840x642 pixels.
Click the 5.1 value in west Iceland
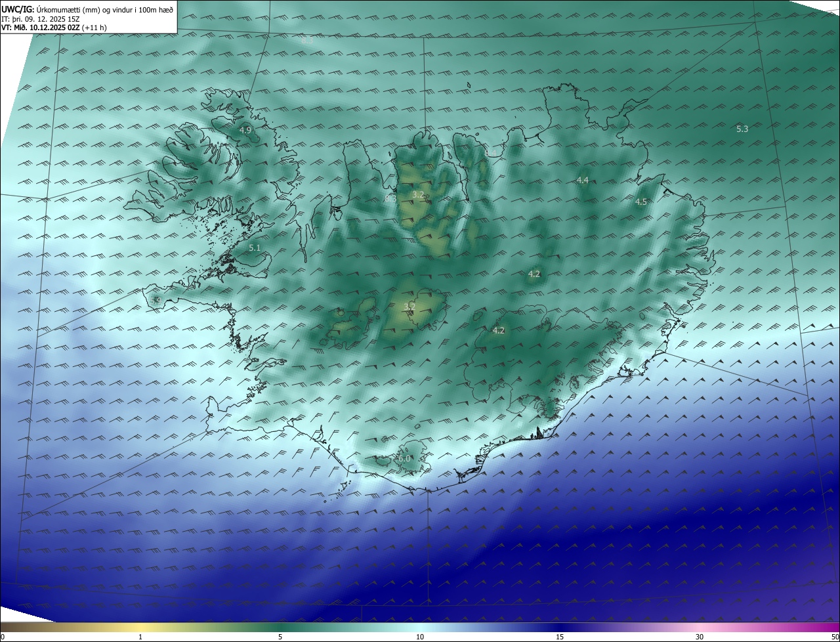[255, 247]
